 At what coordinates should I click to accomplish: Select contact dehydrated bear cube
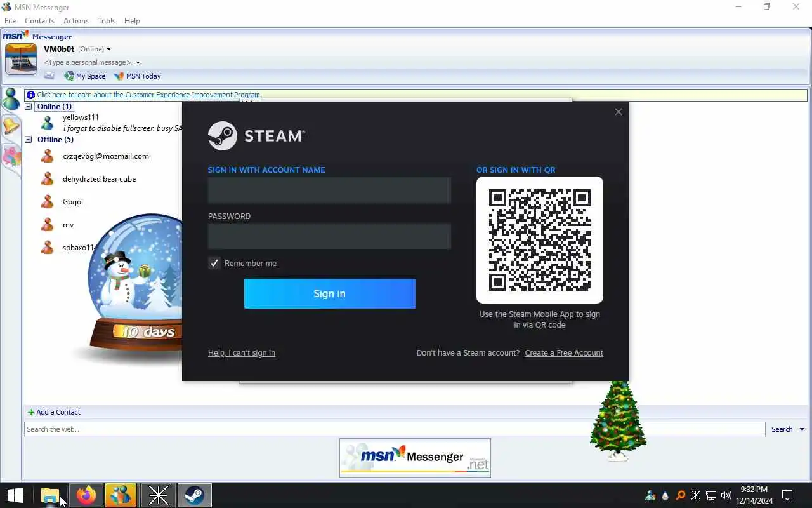pyautogui.click(x=100, y=179)
